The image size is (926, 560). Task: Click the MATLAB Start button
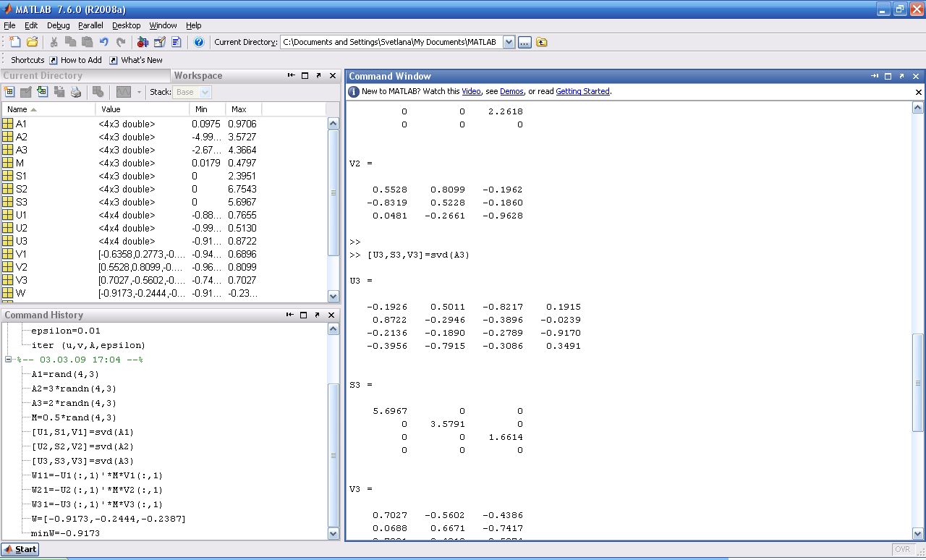20,549
